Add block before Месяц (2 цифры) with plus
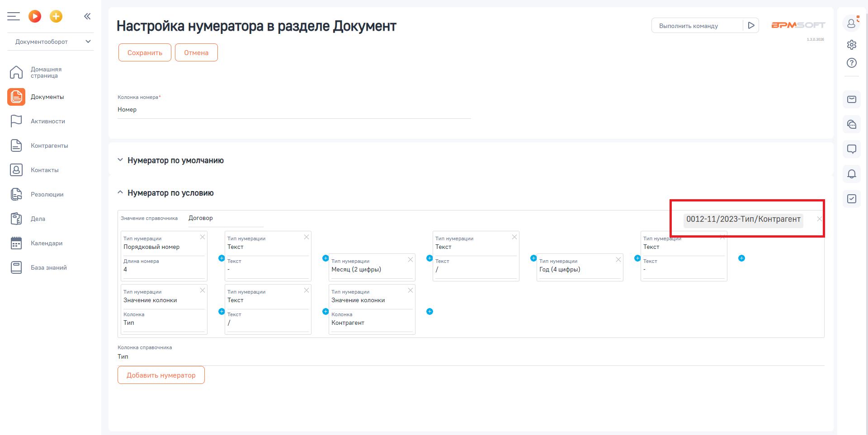 tap(325, 258)
